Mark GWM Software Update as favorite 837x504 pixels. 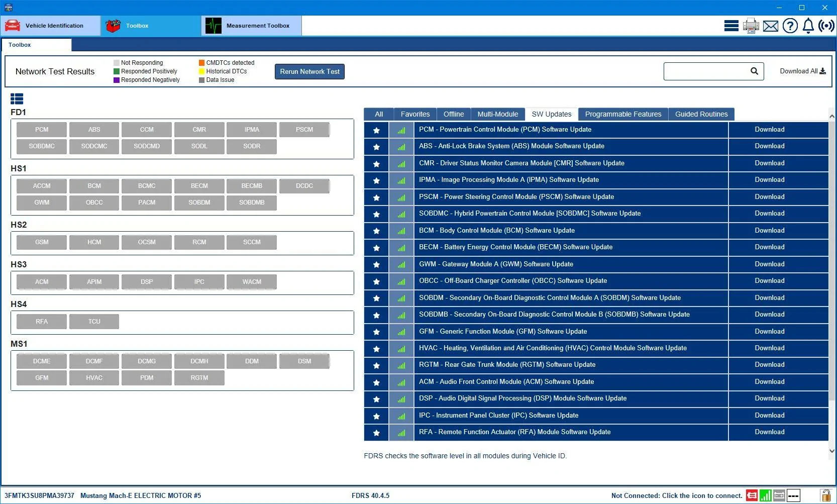pyautogui.click(x=376, y=265)
